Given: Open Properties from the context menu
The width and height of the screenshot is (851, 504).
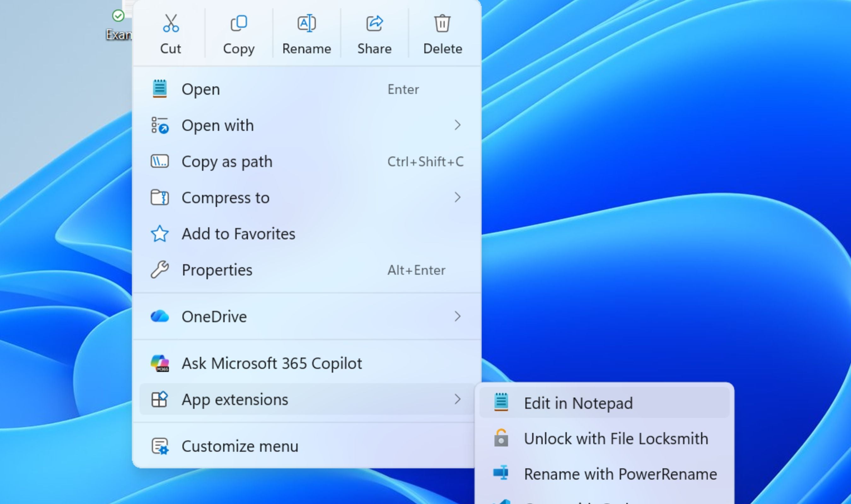Looking at the screenshot, I should coord(307,270).
